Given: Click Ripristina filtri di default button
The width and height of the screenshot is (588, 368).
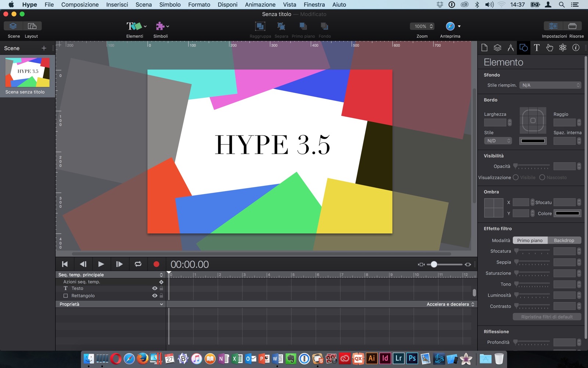Looking at the screenshot, I should pyautogui.click(x=547, y=317).
